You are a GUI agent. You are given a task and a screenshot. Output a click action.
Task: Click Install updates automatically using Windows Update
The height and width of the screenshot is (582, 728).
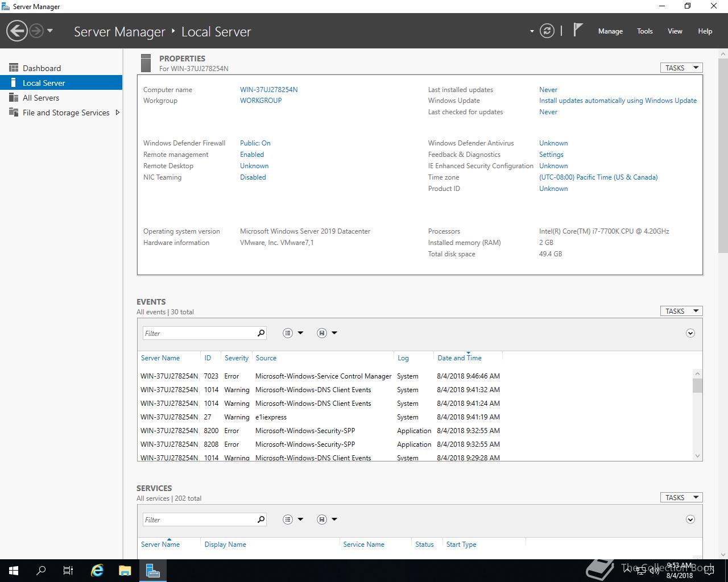coord(618,101)
